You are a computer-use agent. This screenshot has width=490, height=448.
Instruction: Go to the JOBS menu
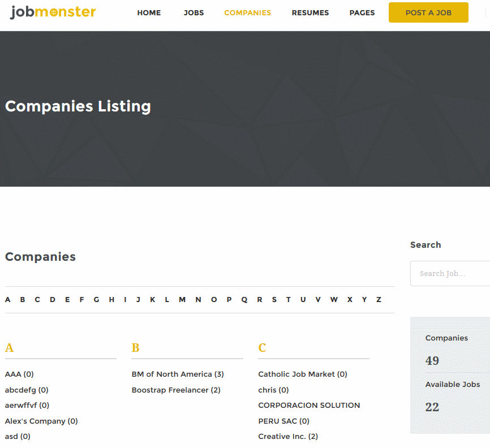pyautogui.click(x=194, y=13)
